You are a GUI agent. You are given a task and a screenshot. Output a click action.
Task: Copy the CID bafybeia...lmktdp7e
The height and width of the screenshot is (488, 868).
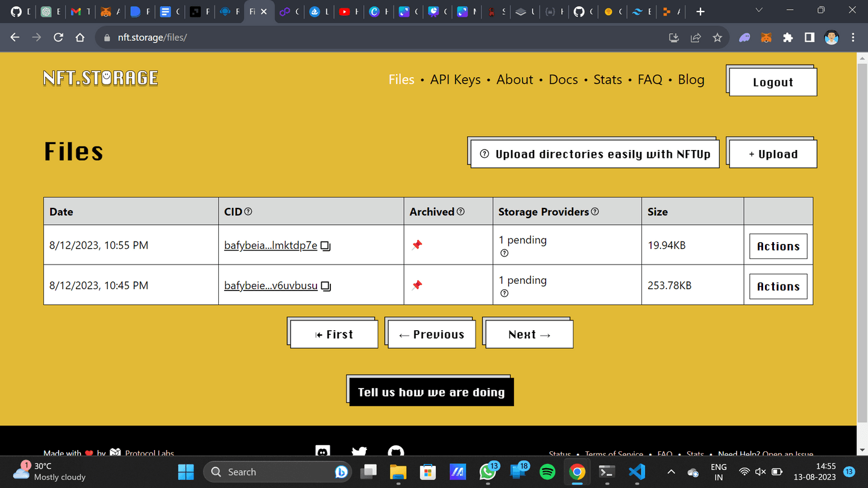(x=325, y=246)
